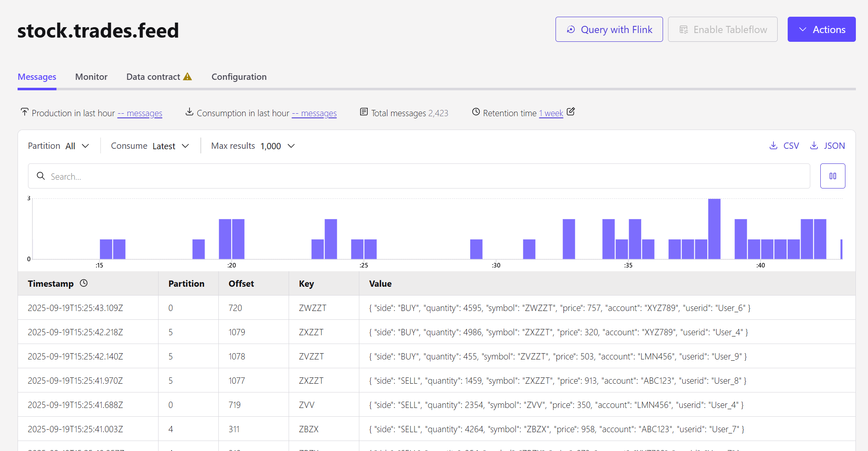Click the Retention time clock icon
This screenshot has width=868, height=451.
coord(476,112)
